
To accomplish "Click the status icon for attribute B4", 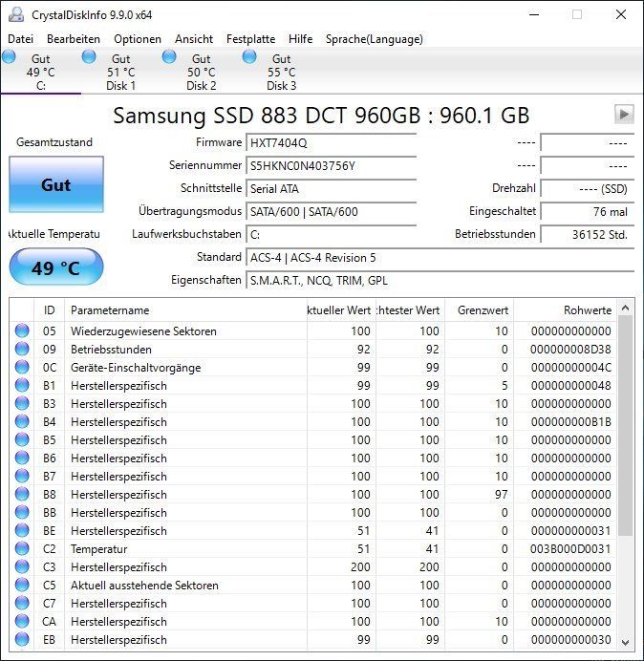I will [22, 421].
